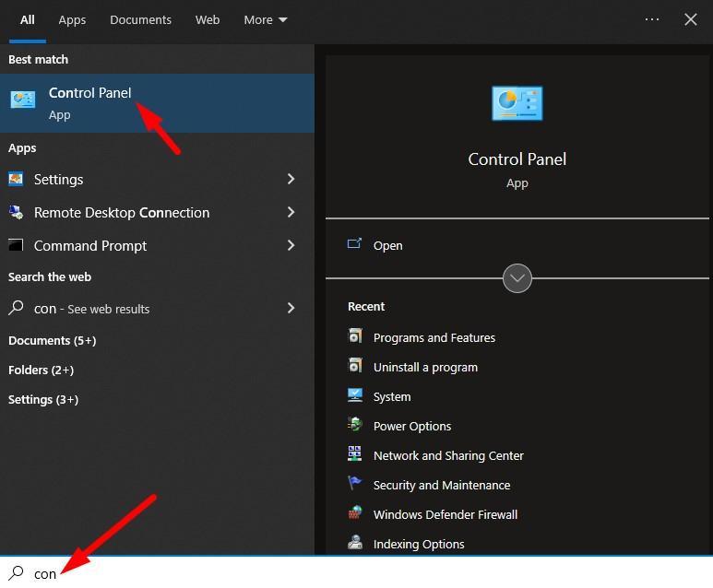This screenshot has height=588, width=713.
Task: Click the Open action icon
Action: (354, 244)
